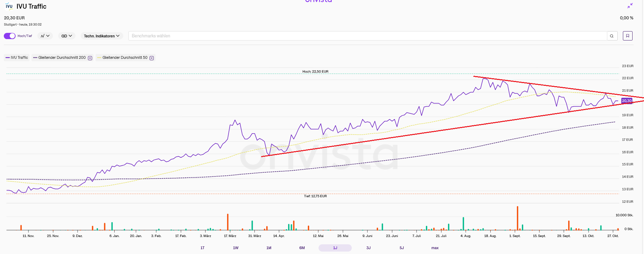Screen dimensions: 644x254
Task: Remove Gleitender Durchschnitt 200 indicator
Action: (x=90, y=58)
